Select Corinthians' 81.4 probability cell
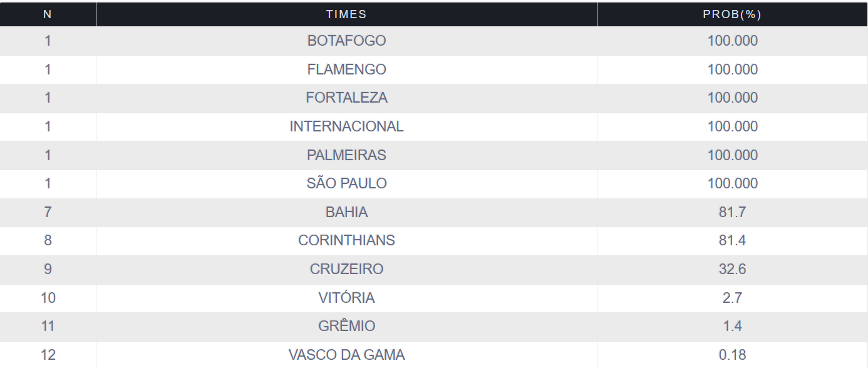868x368 pixels. (x=732, y=241)
